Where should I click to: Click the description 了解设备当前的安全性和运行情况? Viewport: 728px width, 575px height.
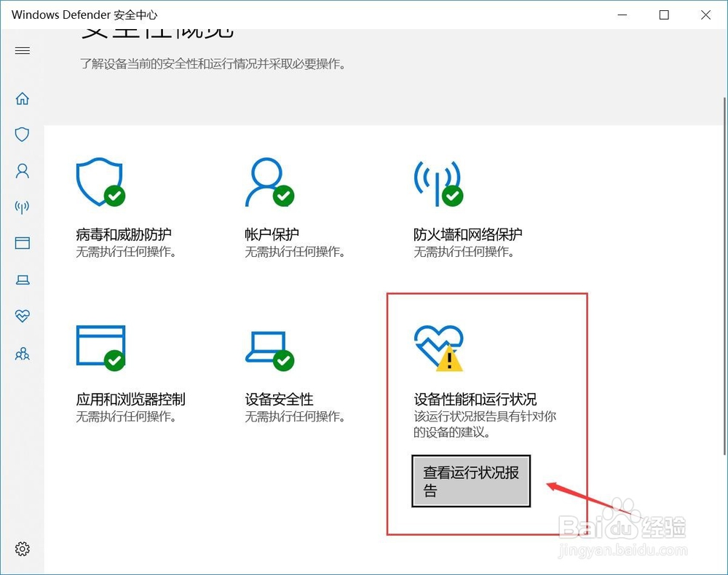[213, 63]
